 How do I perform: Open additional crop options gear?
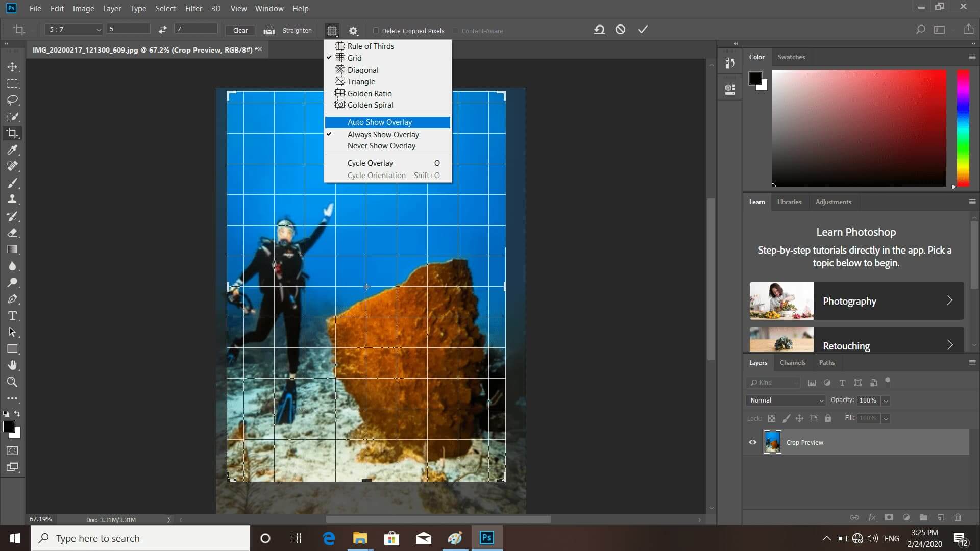click(x=353, y=31)
